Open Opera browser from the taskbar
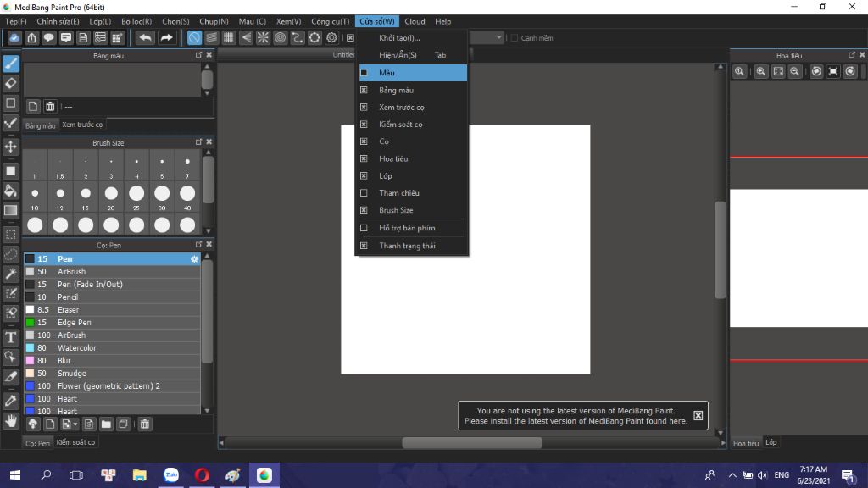Viewport: 868px width, 488px height. tap(202, 475)
